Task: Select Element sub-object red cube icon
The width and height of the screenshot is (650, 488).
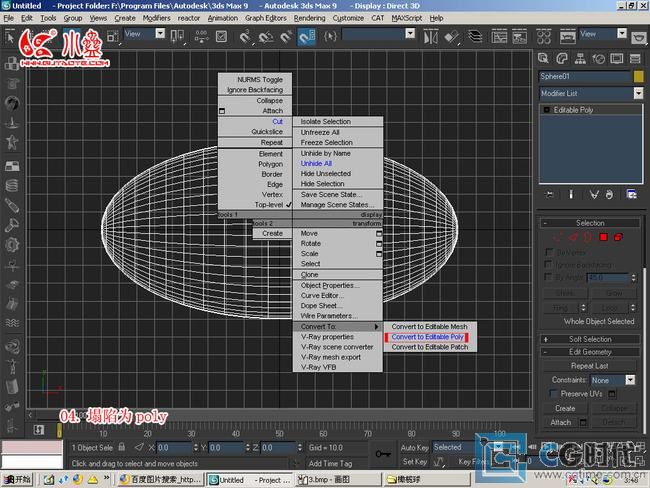Action: 618,237
